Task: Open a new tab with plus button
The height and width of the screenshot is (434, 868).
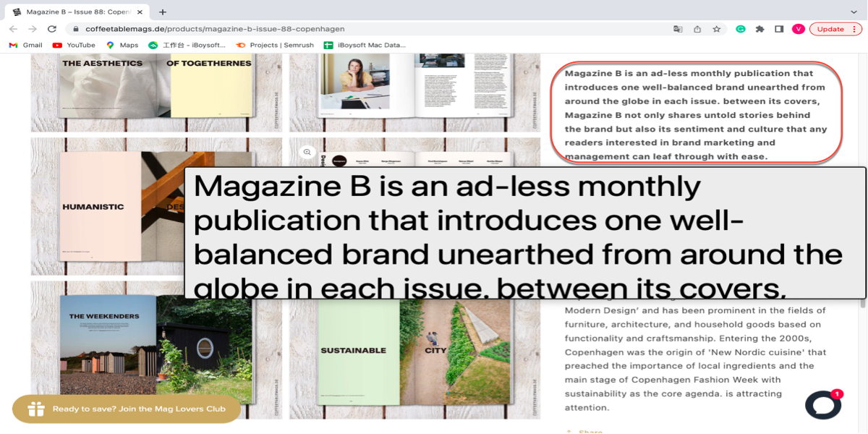Action: click(x=163, y=12)
